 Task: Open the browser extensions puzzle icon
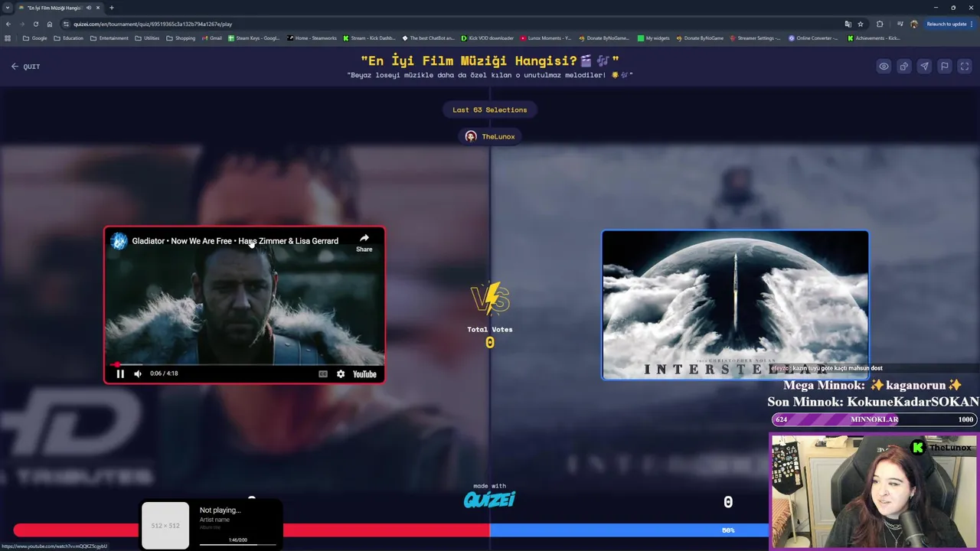(880, 24)
